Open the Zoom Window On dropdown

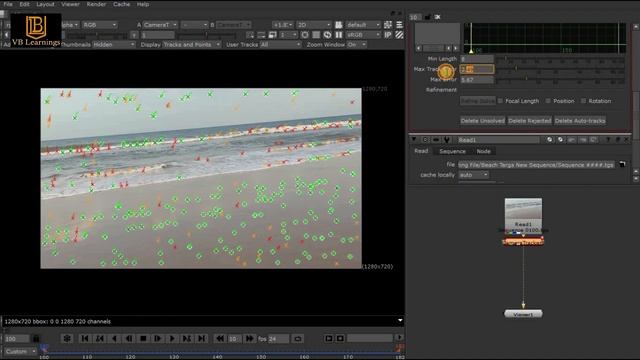[x=356, y=44]
